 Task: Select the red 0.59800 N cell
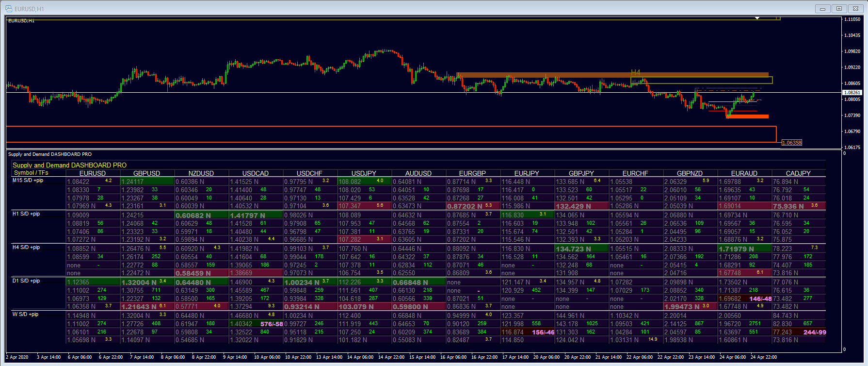418,307
